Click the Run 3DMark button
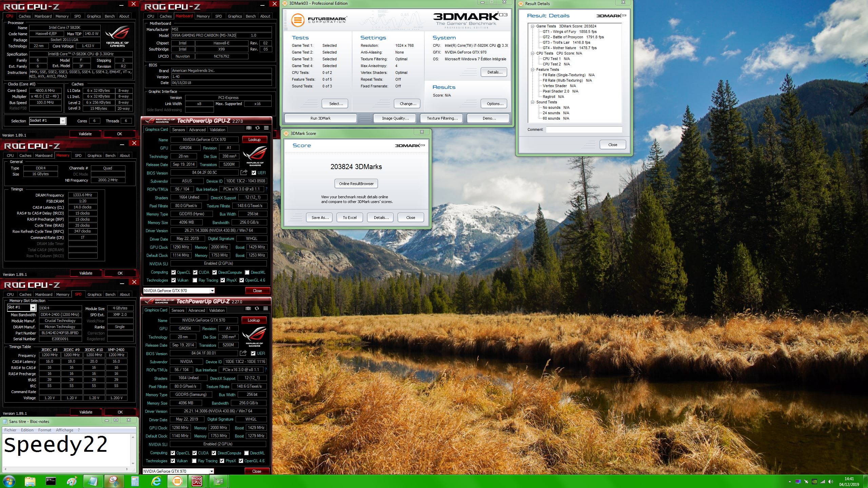868x488 pixels. coord(320,118)
